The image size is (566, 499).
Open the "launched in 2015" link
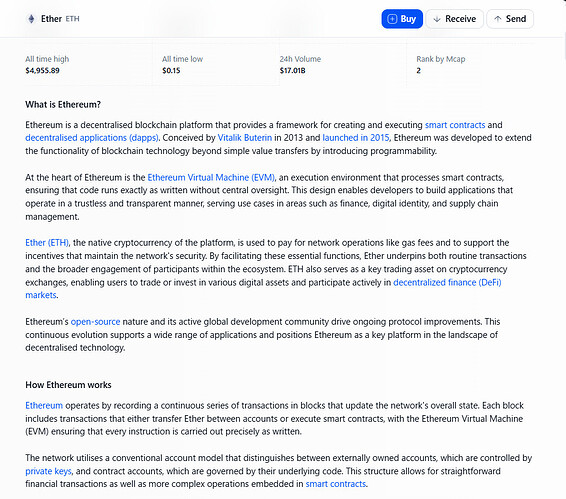click(x=356, y=138)
